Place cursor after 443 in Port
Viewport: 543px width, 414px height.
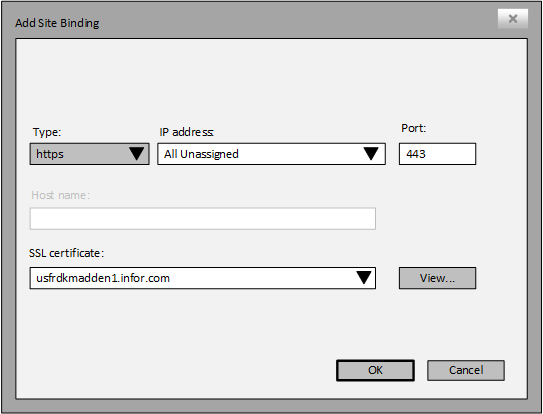pyautogui.click(x=427, y=154)
